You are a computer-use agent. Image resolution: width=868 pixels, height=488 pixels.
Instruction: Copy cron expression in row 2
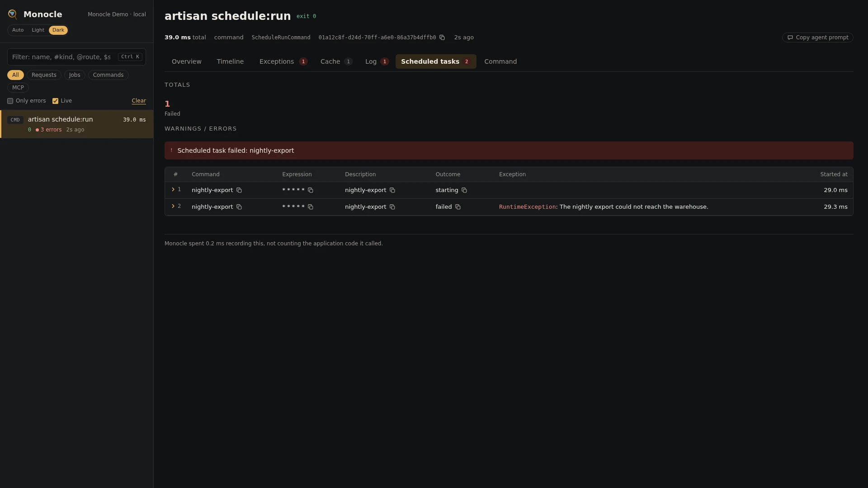[311, 207]
